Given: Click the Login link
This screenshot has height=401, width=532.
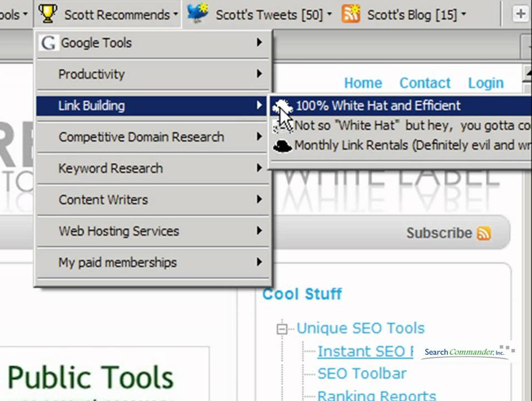Looking at the screenshot, I should [486, 83].
